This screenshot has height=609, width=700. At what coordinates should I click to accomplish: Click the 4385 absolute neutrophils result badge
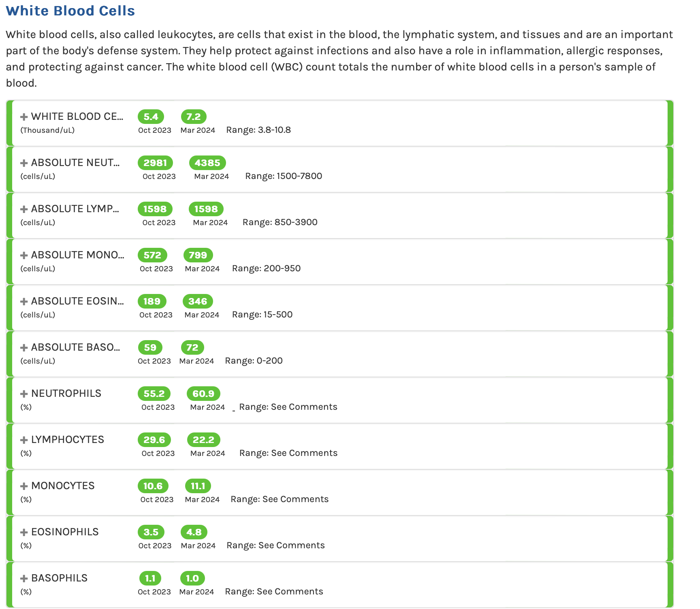[x=207, y=163]
